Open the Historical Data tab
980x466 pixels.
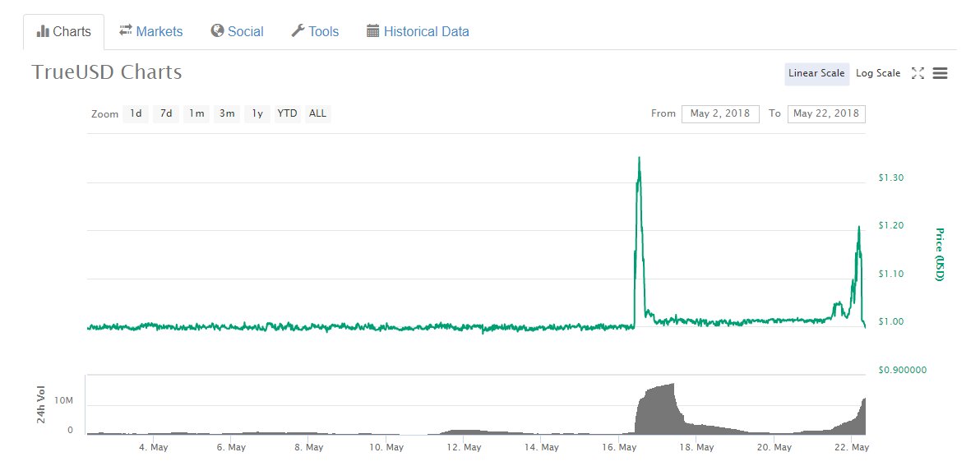tap(418, 31)
